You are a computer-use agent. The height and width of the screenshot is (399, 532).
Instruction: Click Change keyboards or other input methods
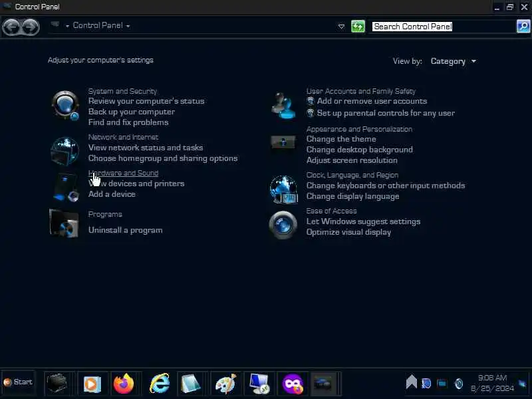(386, 186)
